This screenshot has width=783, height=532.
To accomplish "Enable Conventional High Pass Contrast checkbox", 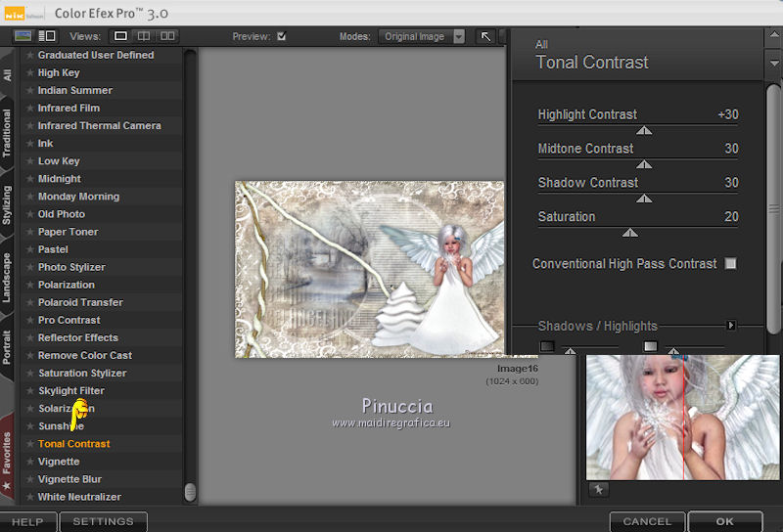I will pos(730,264).
